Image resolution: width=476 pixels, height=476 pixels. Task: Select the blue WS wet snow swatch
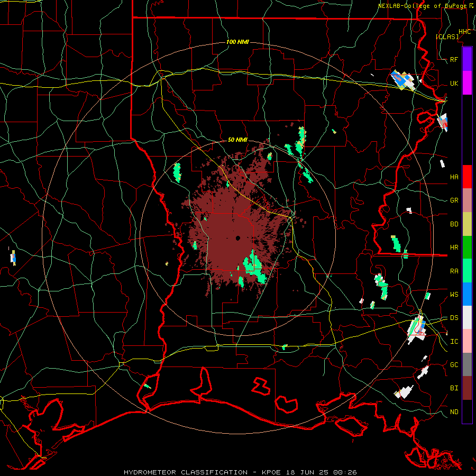click(x=467, y=294)
